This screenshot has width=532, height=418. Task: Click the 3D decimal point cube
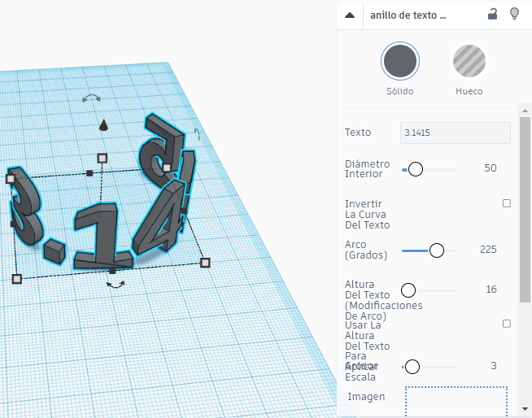pos(55,251)
